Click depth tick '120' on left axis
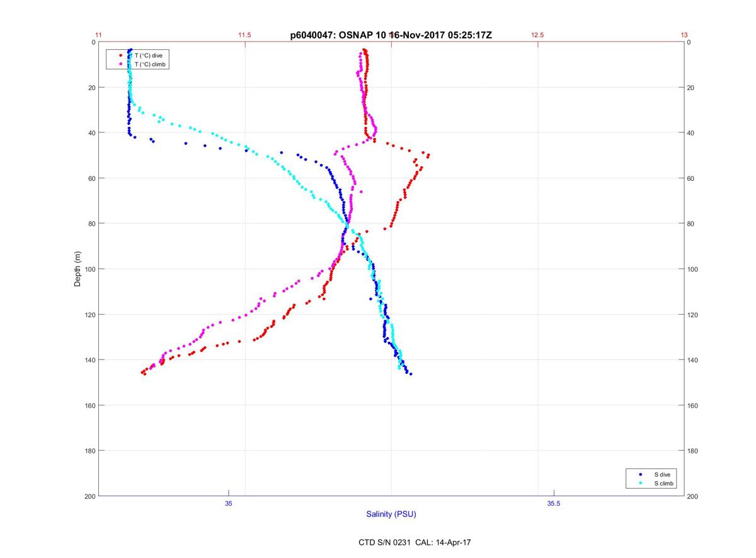 pyautogui.click(x=90, y=315)
